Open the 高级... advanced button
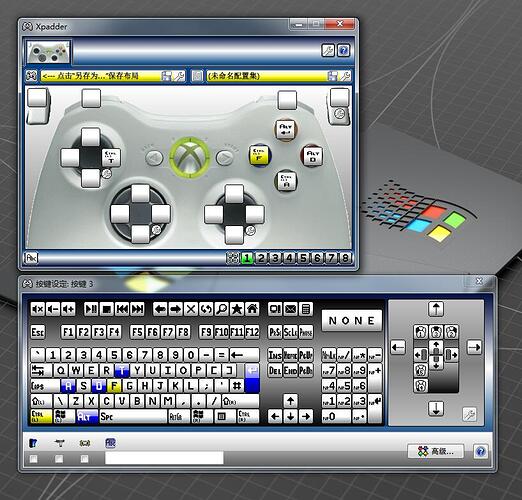 [436, 451]
